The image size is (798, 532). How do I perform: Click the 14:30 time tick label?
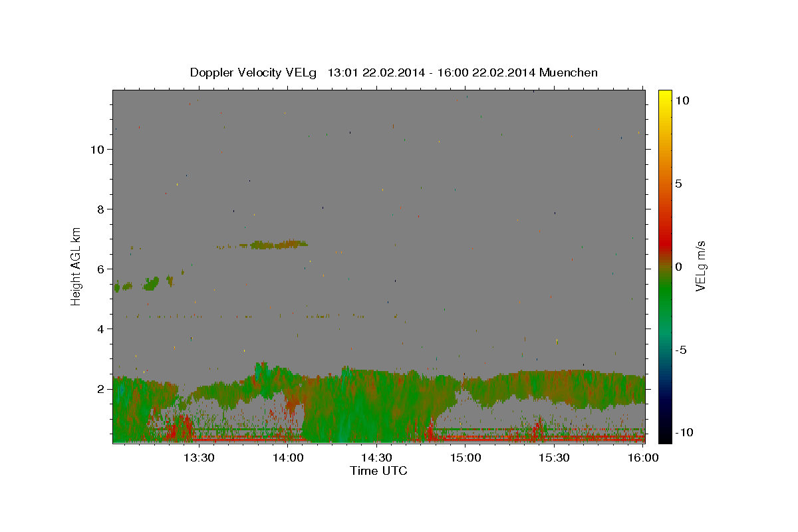(x=377, y=458)
